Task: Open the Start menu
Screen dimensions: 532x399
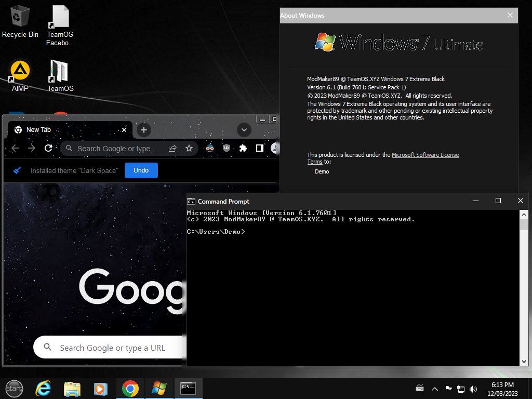Action: (14, 389)
